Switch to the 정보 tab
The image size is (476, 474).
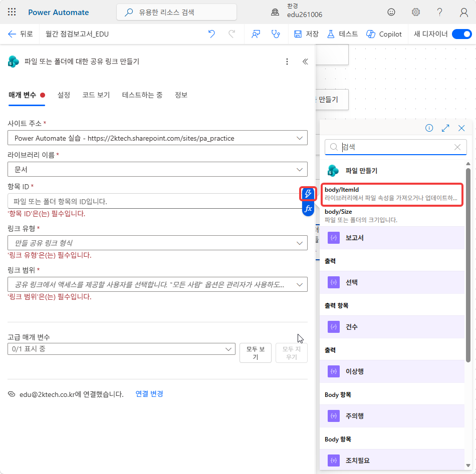click(181, 95)
